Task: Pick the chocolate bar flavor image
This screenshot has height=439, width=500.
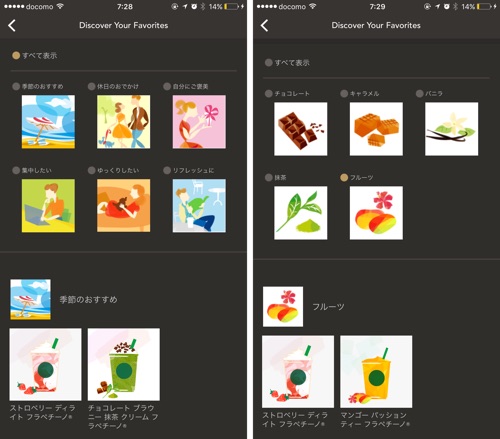Action: pyautogui.click(x=301, y=129)
